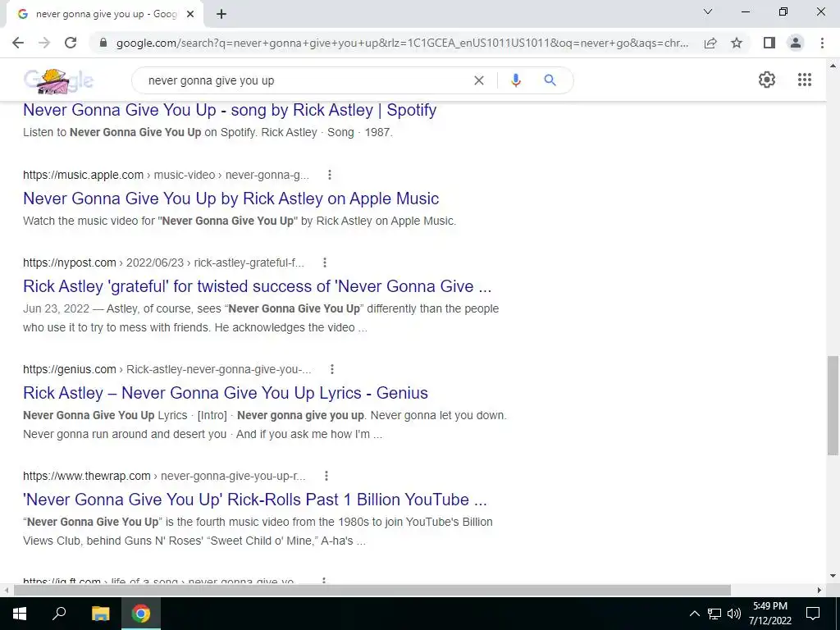Viewport: 840px width, 630px height.
Task: Open the network status tray icon
Action: coord(714,614)
